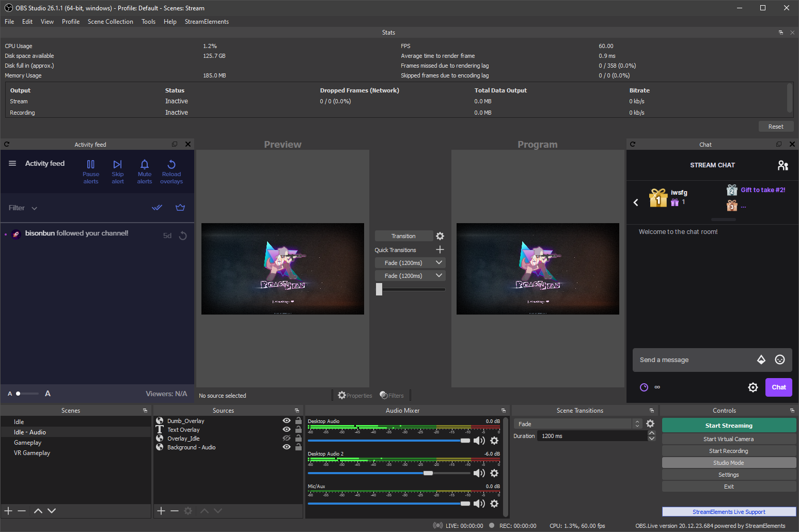
Task: Open the StreamElements menu
Action: [x=207, y=22]
